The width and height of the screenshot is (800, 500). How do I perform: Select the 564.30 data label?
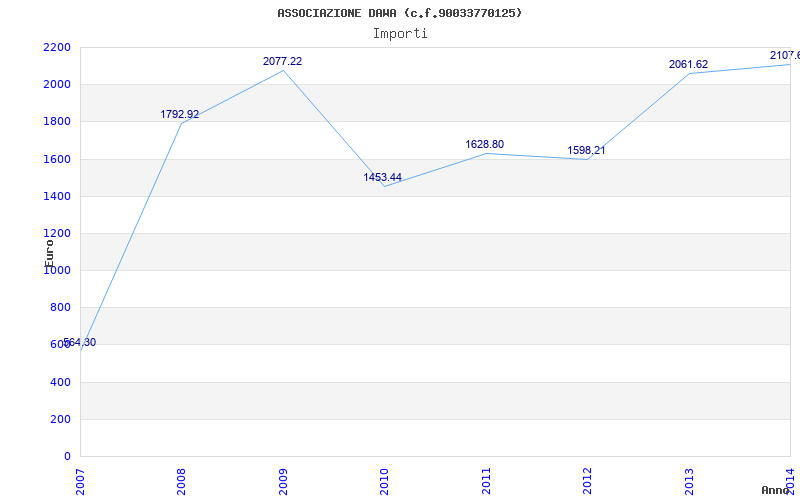(80, 342)
